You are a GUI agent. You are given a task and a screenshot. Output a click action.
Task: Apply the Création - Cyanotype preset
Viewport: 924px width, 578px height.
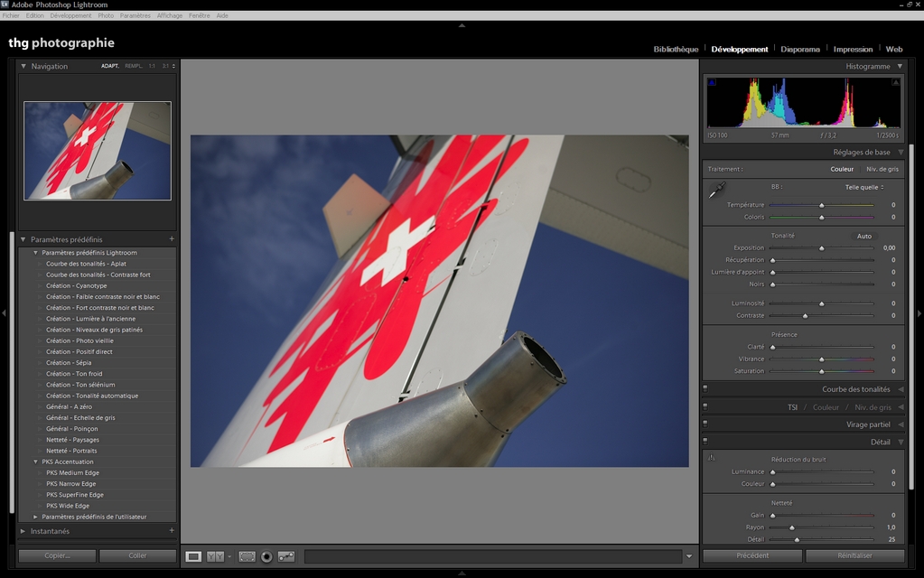[x=77, y=285]
